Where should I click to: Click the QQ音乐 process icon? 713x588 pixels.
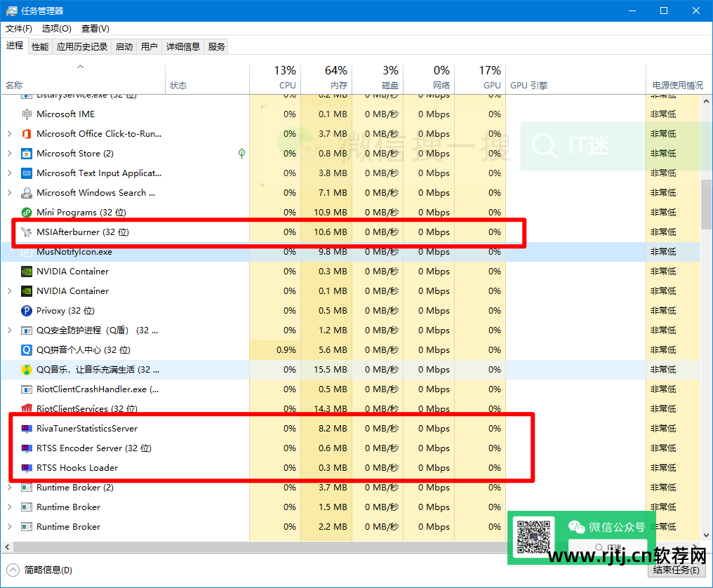click(27, 370)
